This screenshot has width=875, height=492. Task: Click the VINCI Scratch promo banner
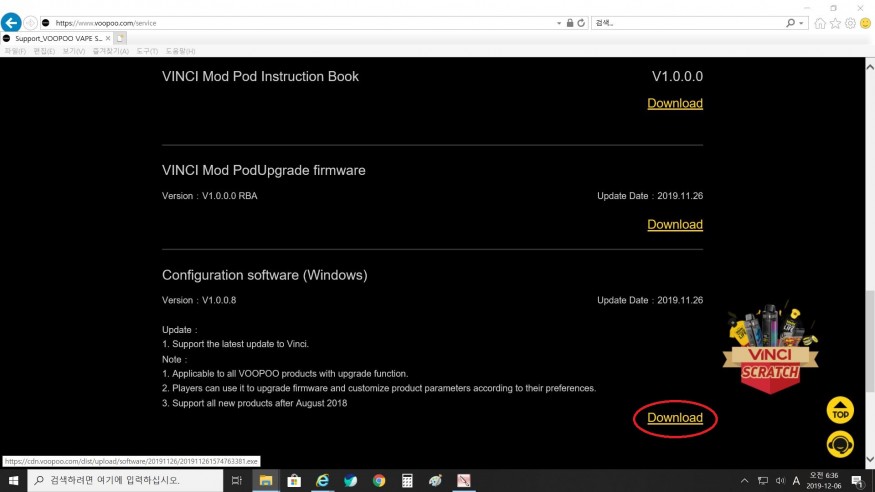pos(771,348)
